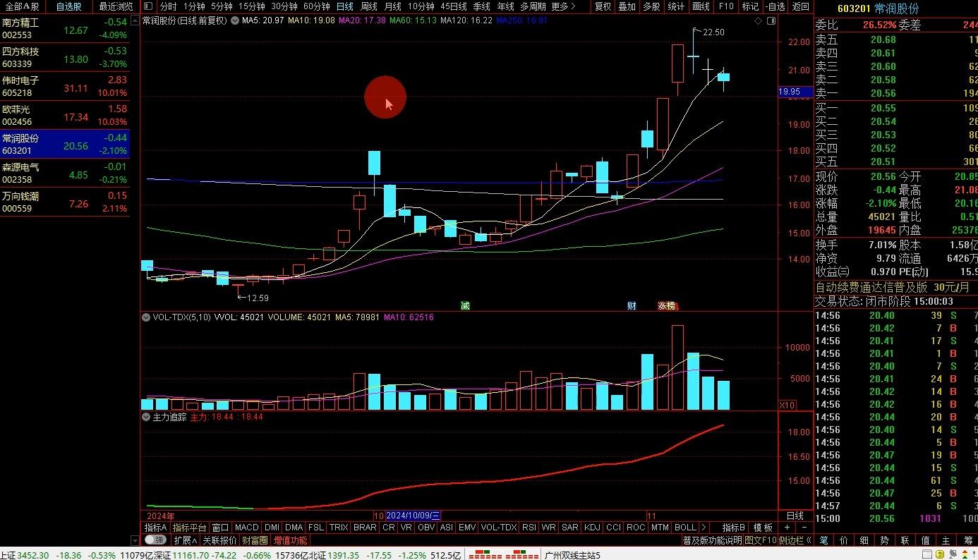Screen dimensions: 978x560
Task: Click the minus button beside 模板
Action: click(803, 528)
